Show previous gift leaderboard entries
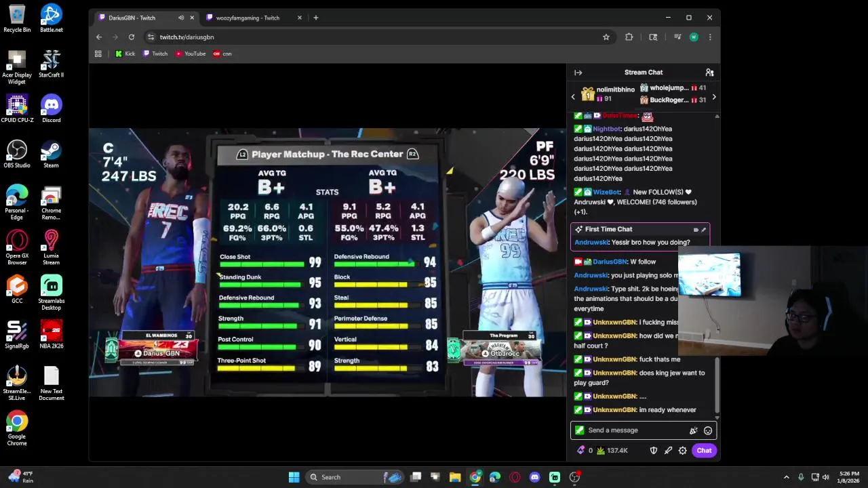The image size is (868, 488). pos(573,97)
